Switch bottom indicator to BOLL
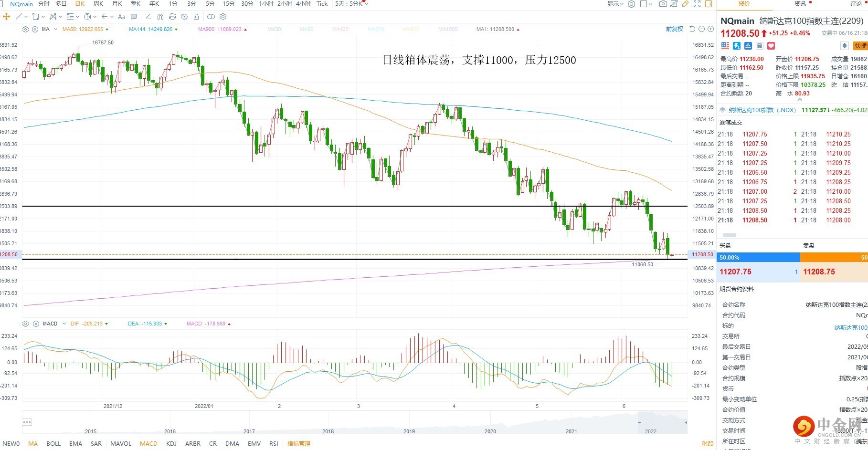Image resolution: width=868 pixels, height=450 pixels. coord(53,444)
